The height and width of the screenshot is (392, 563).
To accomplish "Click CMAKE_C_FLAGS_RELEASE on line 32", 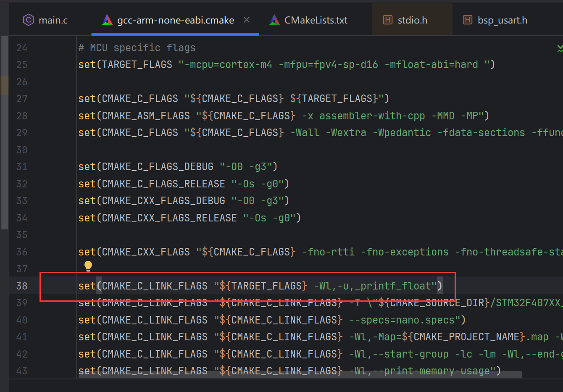I will pyautogui.click(x=163, y=184).
